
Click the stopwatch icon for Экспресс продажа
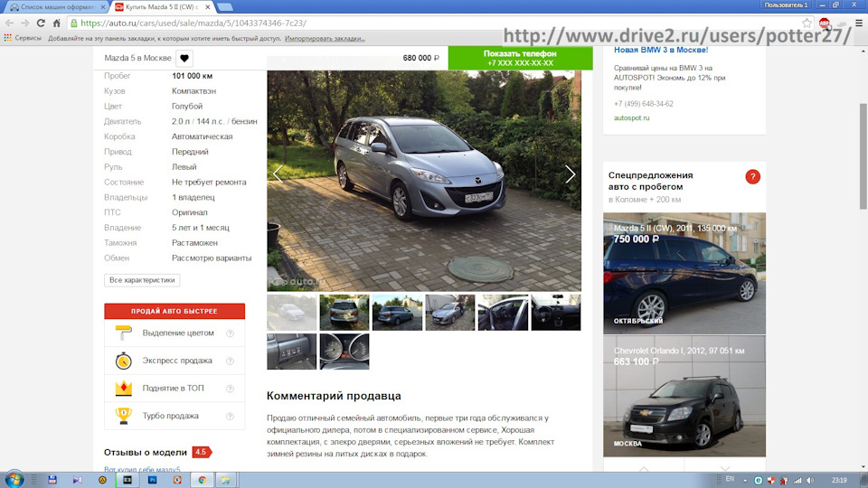click(124, 361)
